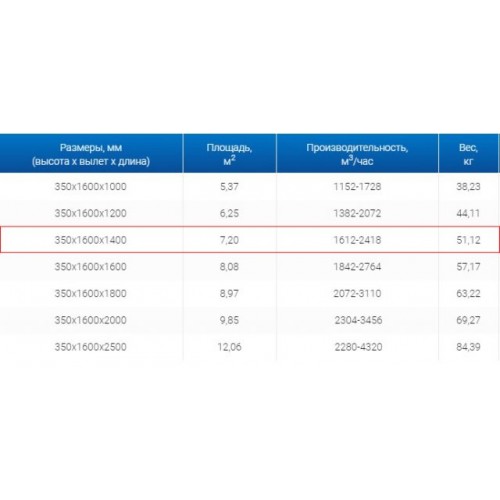This screenshot has height=500, width=500.
Task: Select the highlighted 350x1600x1400 row
Action: point(250,240)
